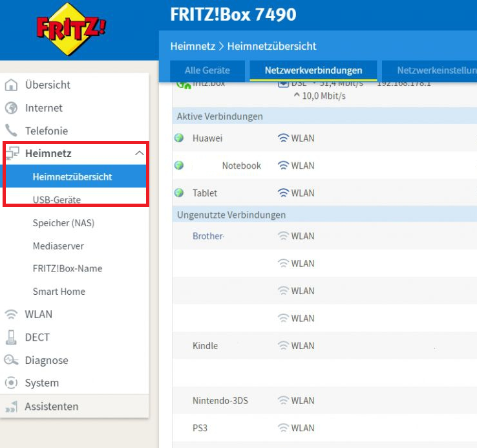The width and height of the screenshot is (477, 448).
Task: Click the grey WLAN icon in Brother row
Action: pyautogui.click(x=283, y=236)
